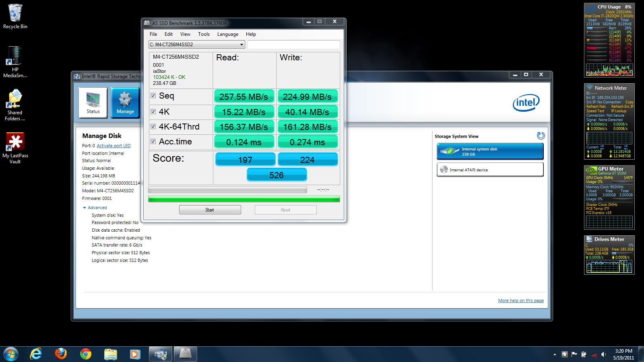Click the gray test progress bar

(227, 189)
